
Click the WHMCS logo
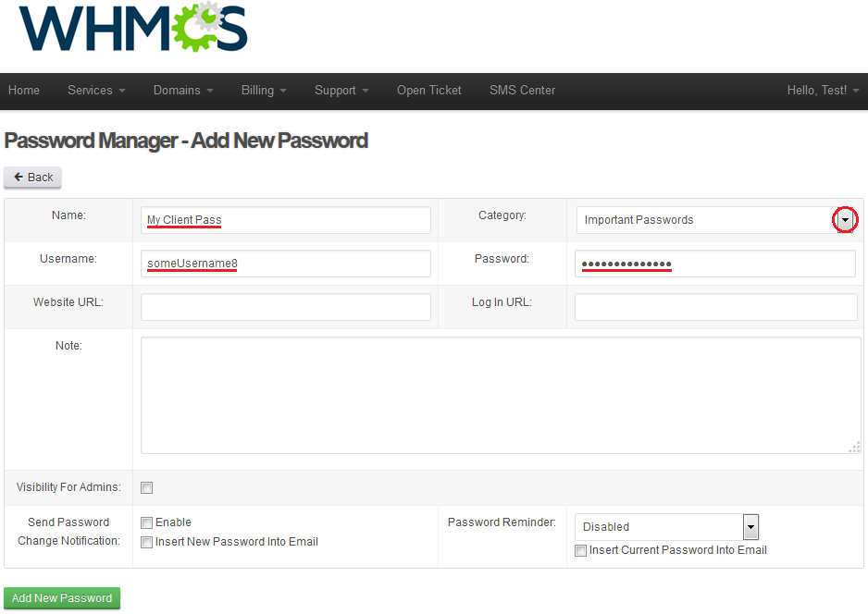coord(133,28)
